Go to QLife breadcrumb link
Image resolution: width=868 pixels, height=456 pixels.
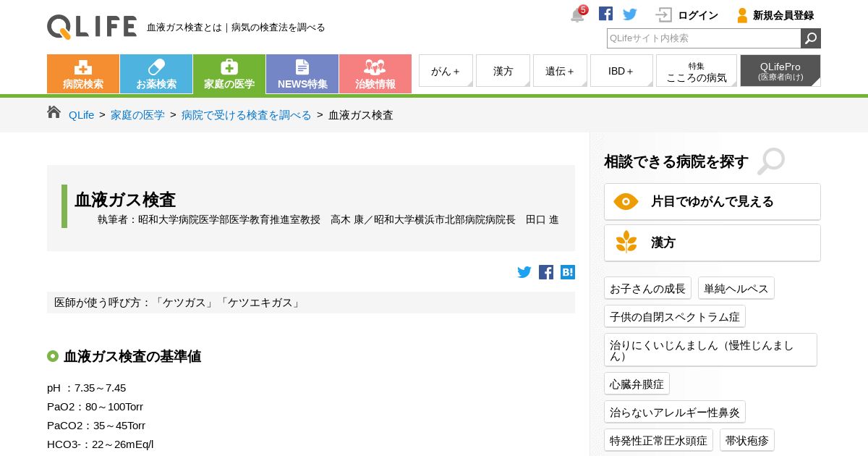point(81,115)
